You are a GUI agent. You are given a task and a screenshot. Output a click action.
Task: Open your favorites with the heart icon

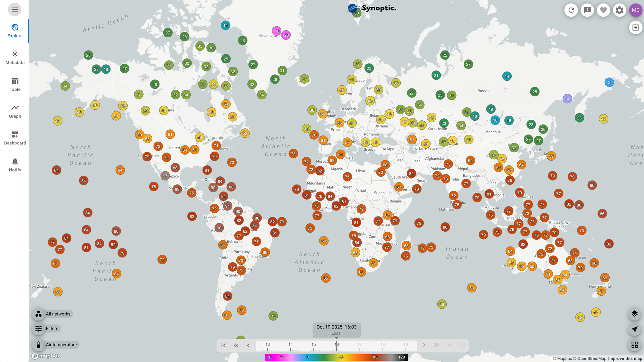pyautogui.click(x=603, y=10)
